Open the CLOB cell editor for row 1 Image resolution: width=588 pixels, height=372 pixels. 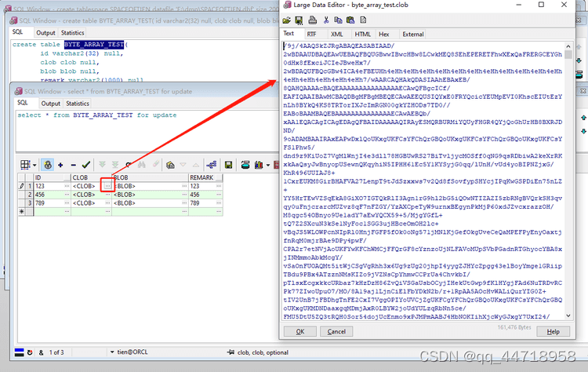(107, 186)
